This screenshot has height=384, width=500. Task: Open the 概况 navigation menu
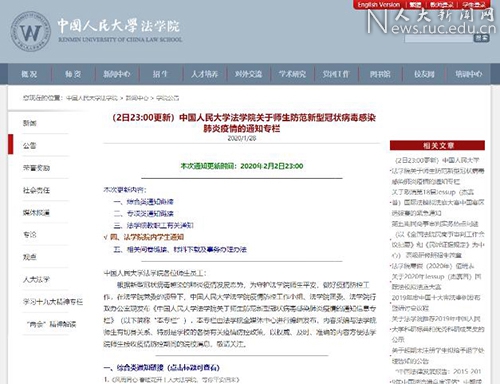[29, 74]
